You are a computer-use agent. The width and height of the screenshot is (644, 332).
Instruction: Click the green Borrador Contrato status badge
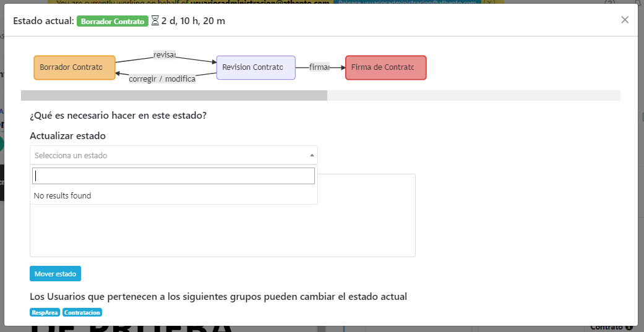pyautogui.click(x=113, y=21)
